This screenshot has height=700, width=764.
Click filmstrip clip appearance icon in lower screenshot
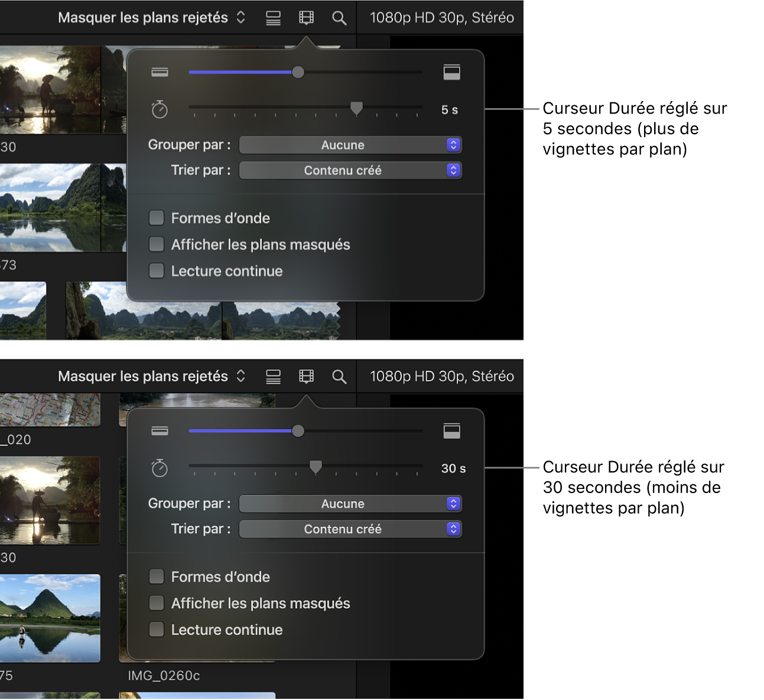306,377
